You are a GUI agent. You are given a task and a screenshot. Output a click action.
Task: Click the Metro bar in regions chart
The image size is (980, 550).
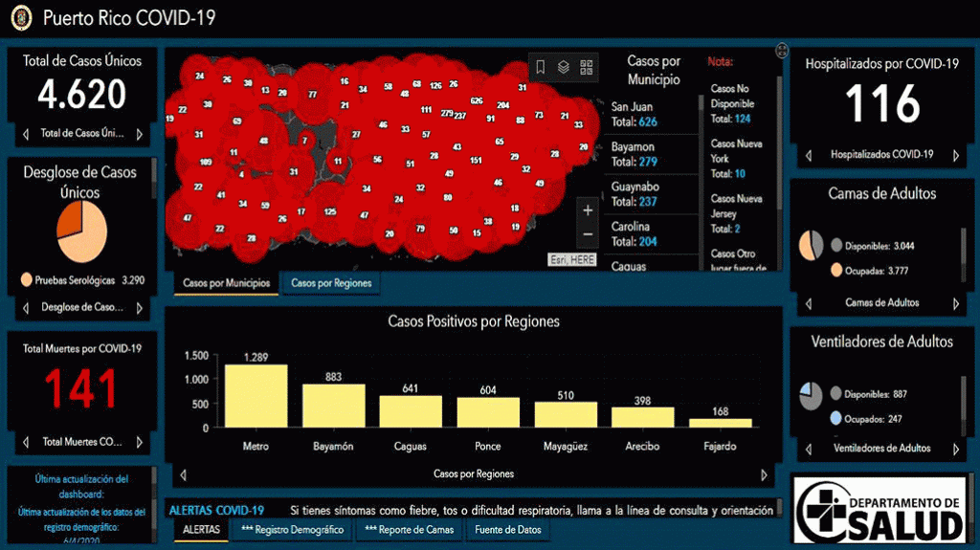256,395
